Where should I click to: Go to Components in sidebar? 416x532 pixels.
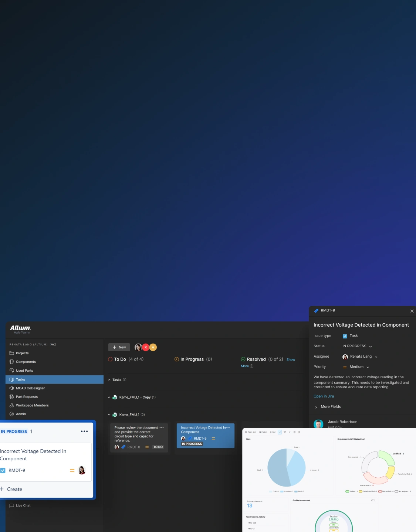point(26,362)
